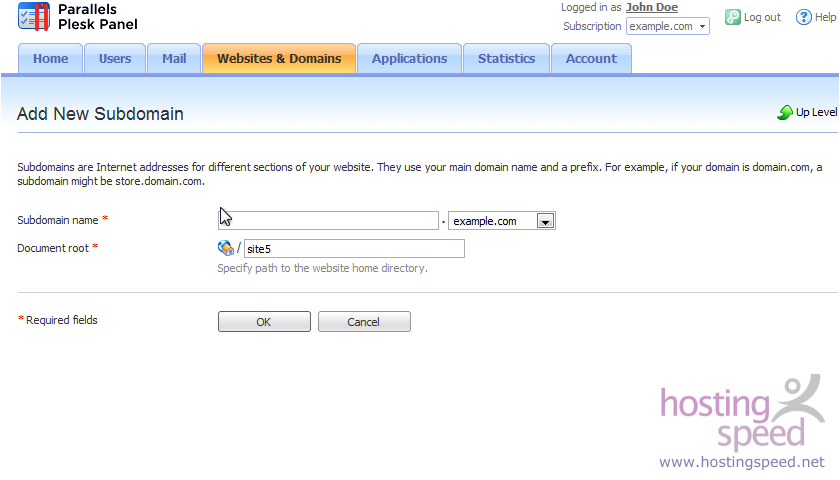Image resolution: width=840 pixels, height=480 pixels.
Task: Click the Parallels Plesk Panel logo icon
Action: pyautogui.click(x=34, y=17)
